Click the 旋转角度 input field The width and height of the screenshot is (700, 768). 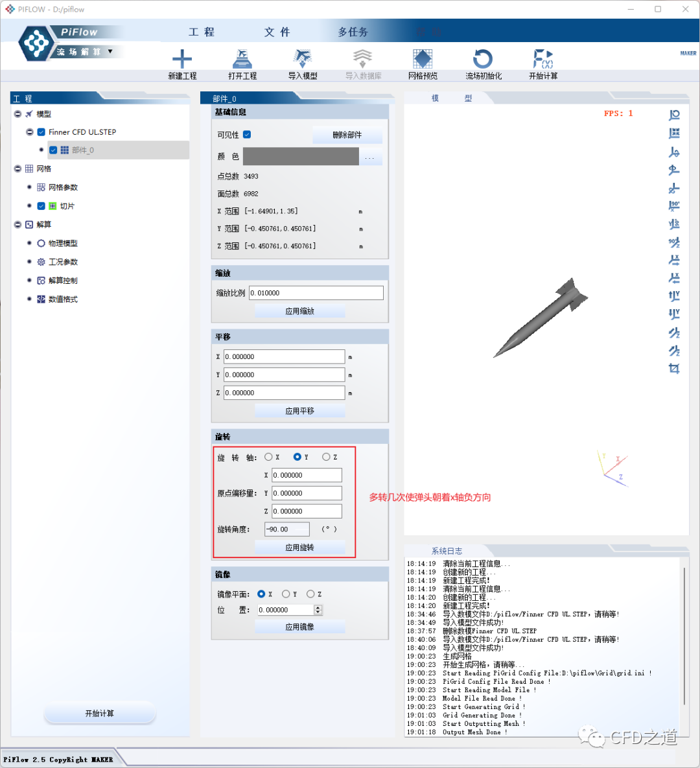pos(287,529)
